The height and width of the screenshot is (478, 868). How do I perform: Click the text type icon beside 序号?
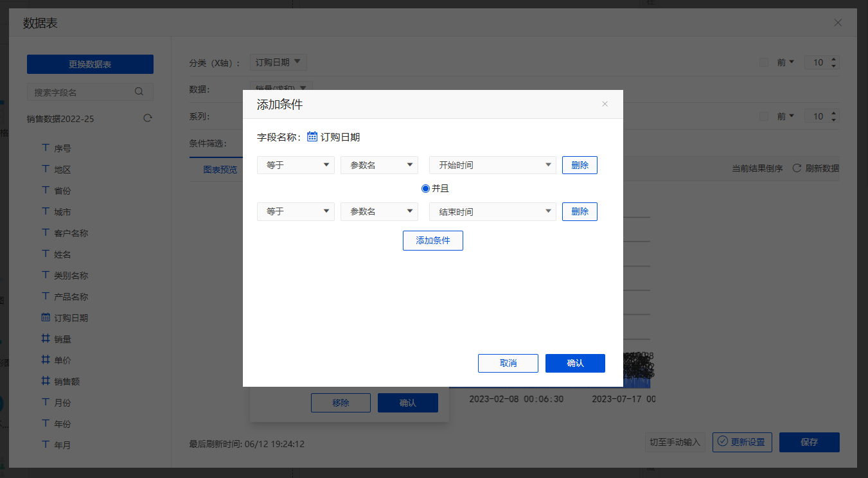pyautogui.click(x=46, y=148)
